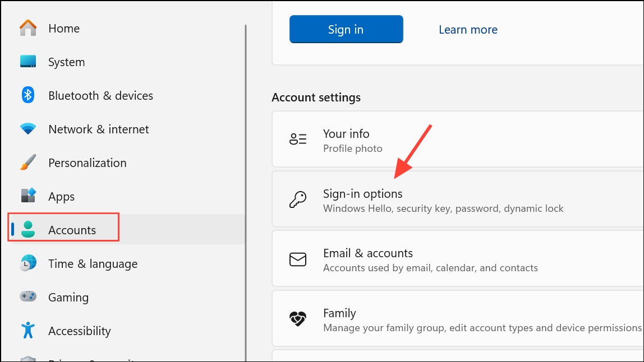Click 'Windows Hello, security key' description
Viewport: 644px width, 362px height.
(x=443, y=208)
